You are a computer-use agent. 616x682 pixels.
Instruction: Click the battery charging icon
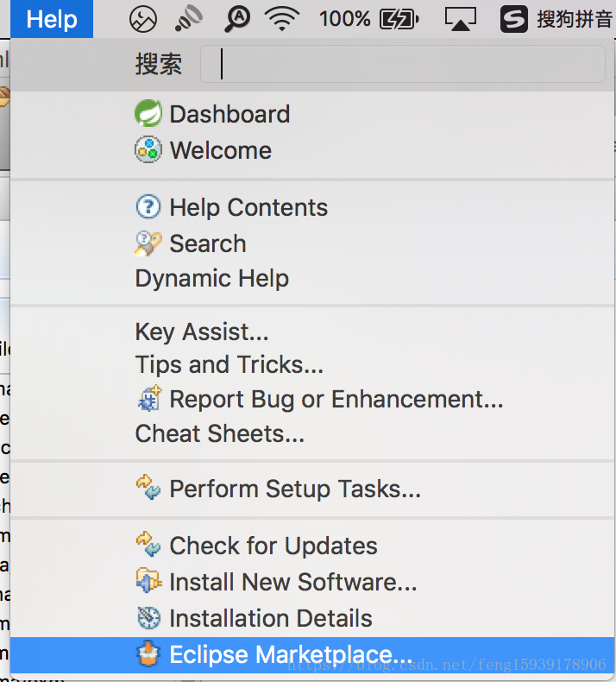[399, 20]
